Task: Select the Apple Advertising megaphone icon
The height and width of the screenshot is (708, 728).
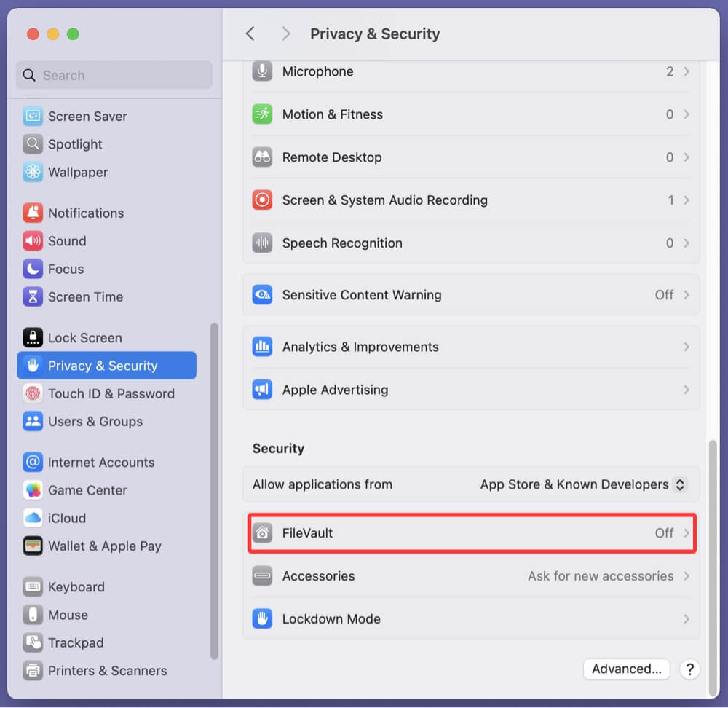Action: click(262, 390)
